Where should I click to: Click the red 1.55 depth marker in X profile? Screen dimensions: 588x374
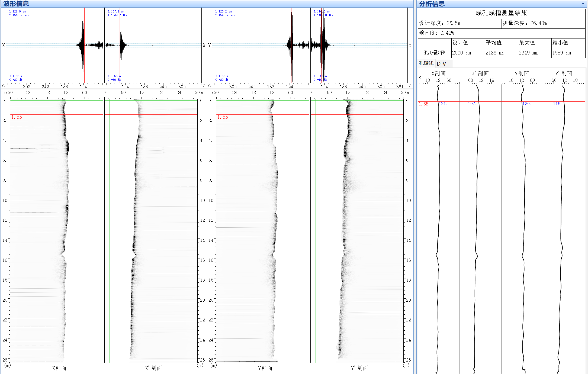click(x=17, y=117)
